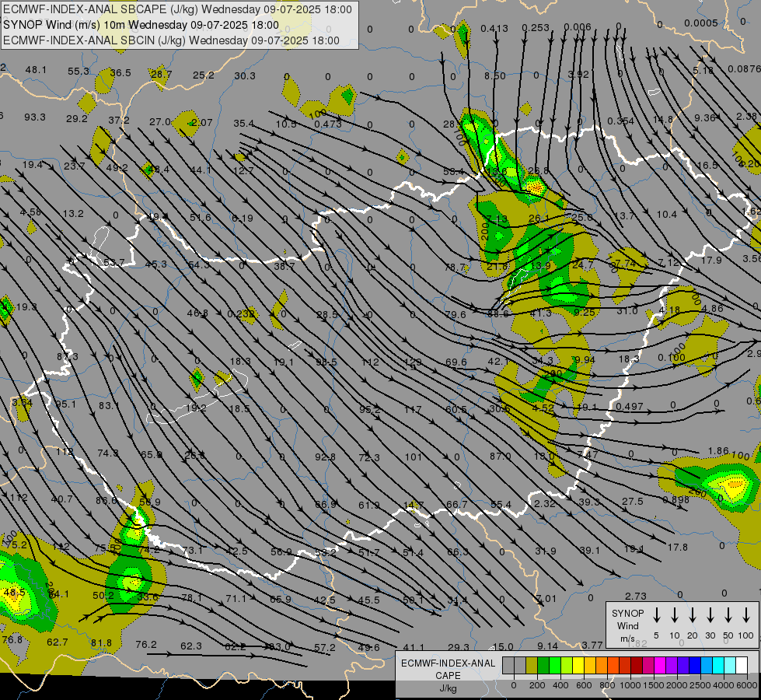Click the map value 64.1

[x=59, y=594]
